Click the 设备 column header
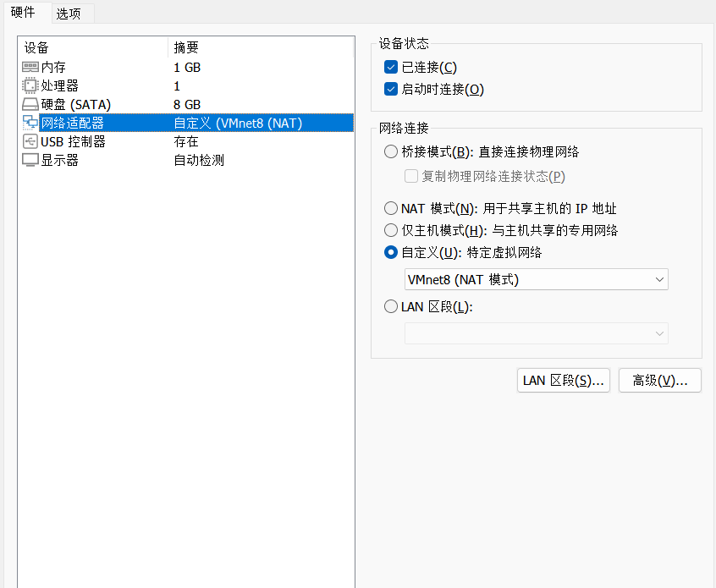The height and width of the screenshot is (588, 716). coord(94,47)
